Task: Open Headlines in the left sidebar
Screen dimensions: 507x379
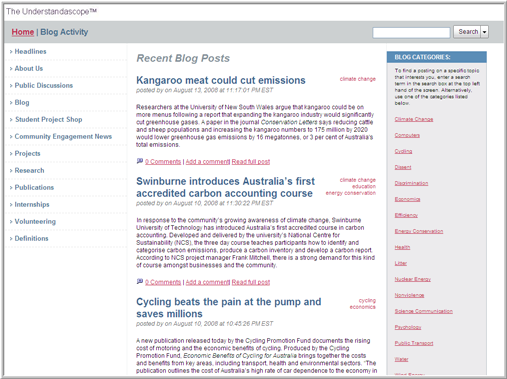Action: pyautogui.click(x=30, y=51)
